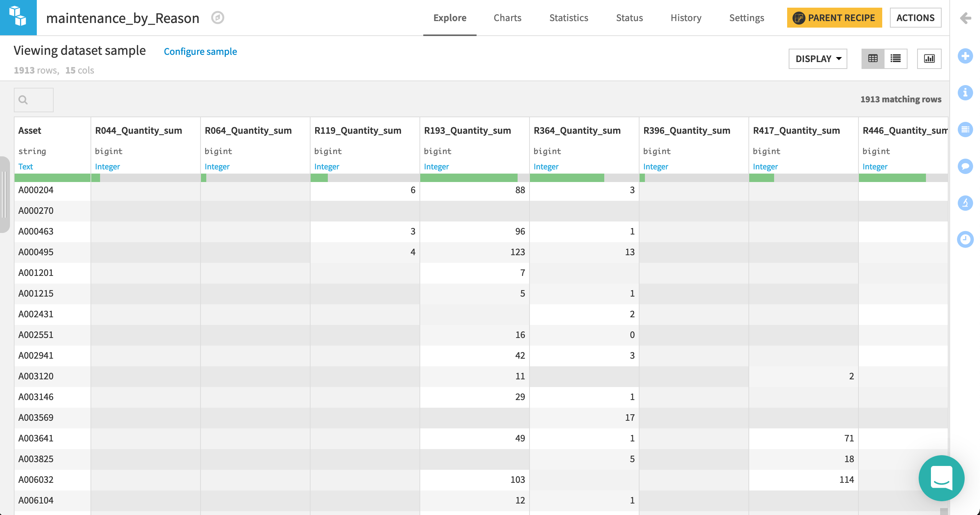Switch to table view mode
980x515 pixels.
(x=873, y=58)
